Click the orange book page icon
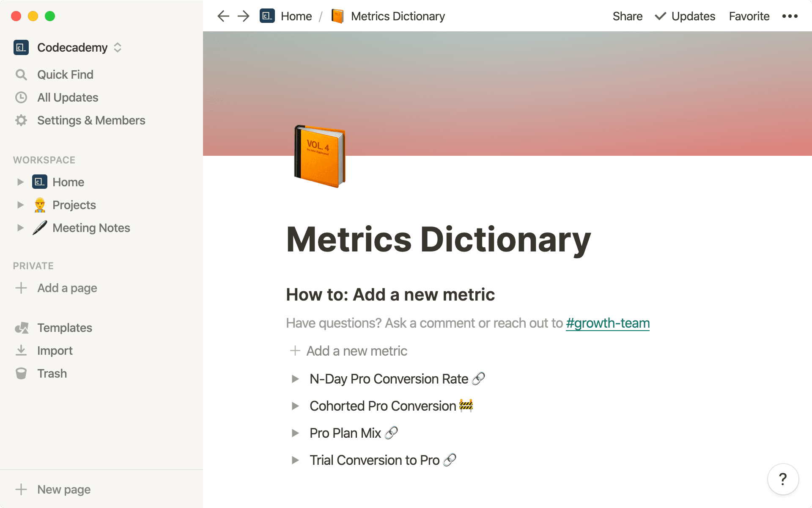The height and width of the screenshot is (508, 812). pyautogui.click(x=320, y=156)
